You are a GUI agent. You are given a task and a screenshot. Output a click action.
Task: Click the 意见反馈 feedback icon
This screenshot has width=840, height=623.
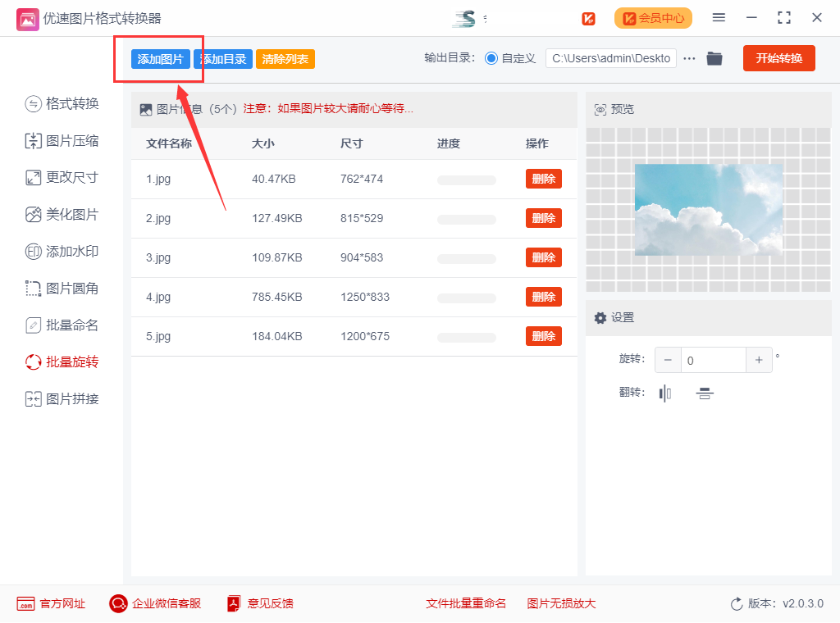point(235,603)
